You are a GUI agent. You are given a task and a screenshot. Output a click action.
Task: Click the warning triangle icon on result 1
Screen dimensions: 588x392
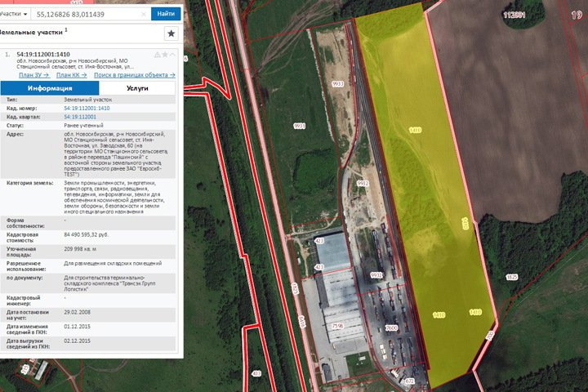click(157, 54)
